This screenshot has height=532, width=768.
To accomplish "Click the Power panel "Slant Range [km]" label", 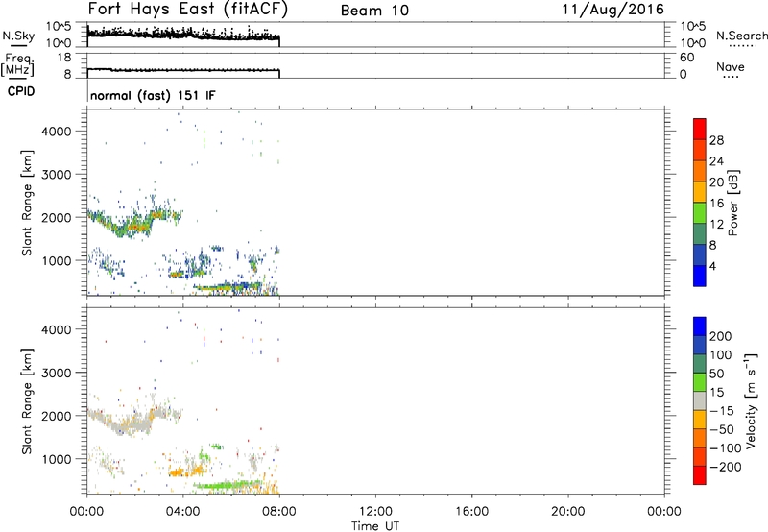I will [27, 203].
